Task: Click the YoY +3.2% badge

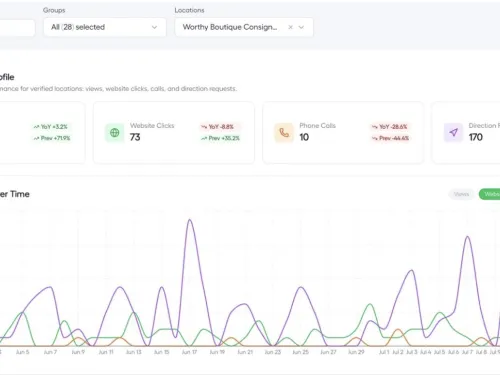Action: [x=51, y=127]
